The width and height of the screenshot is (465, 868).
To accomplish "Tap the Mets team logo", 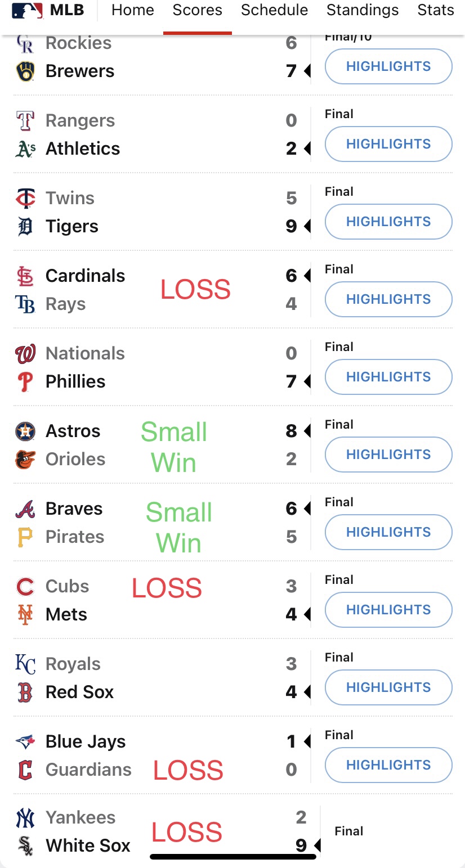I will point(25,615).
